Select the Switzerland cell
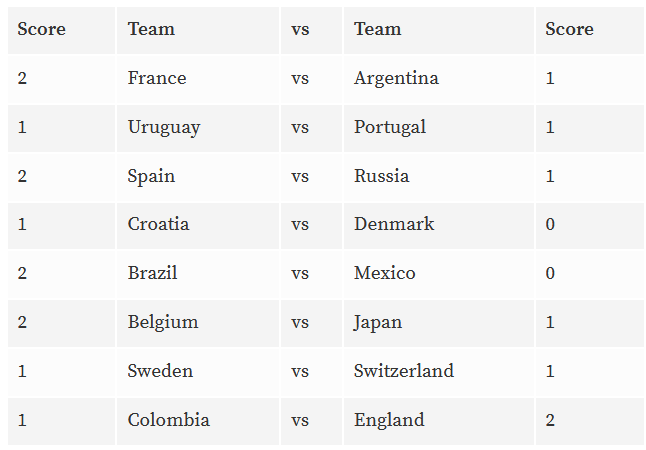This screenshot has height=450, width=646. (x=439, y=371)
